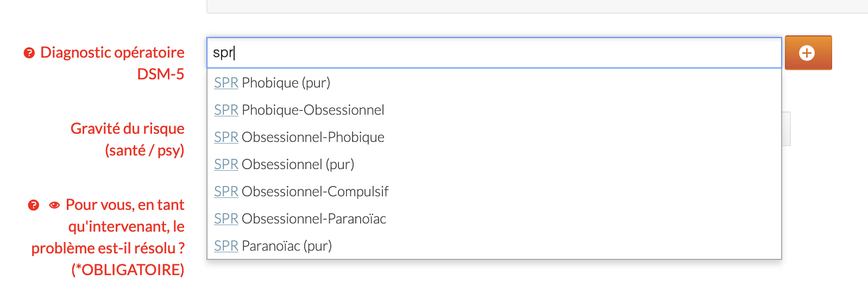Click the underlined SPR prefix of Paranoïac (pur)
The image size is (868, 298).
coord(226,246)
